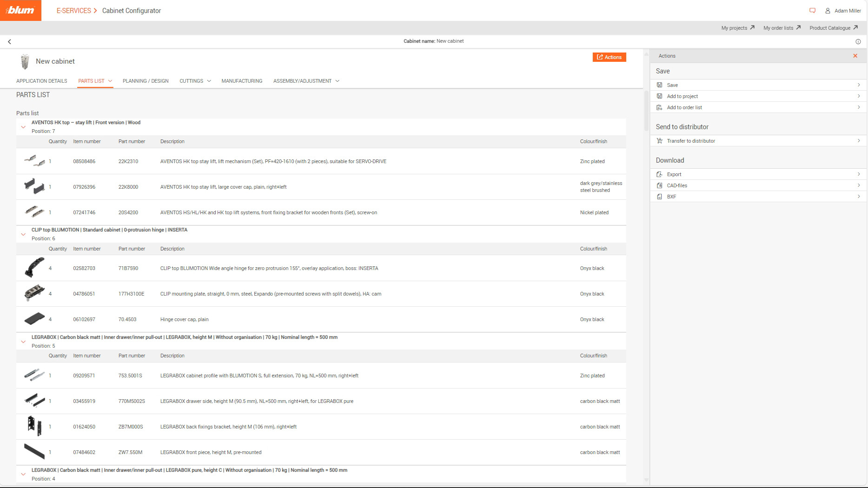Viewport: 868px width, 488px height.
Task: Click the Save disk icon
Action: (659, 85)
